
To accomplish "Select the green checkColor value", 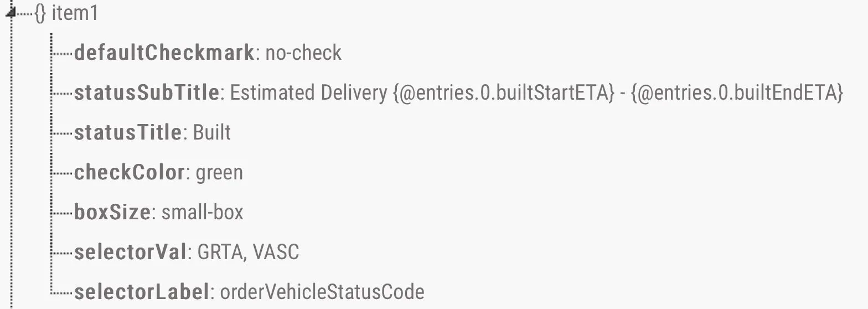I will (x=219, y=173).
